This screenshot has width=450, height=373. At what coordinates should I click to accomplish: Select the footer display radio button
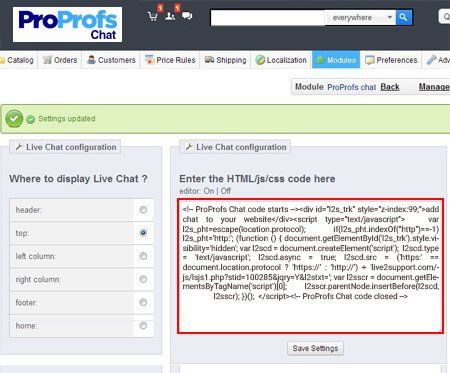143,302
